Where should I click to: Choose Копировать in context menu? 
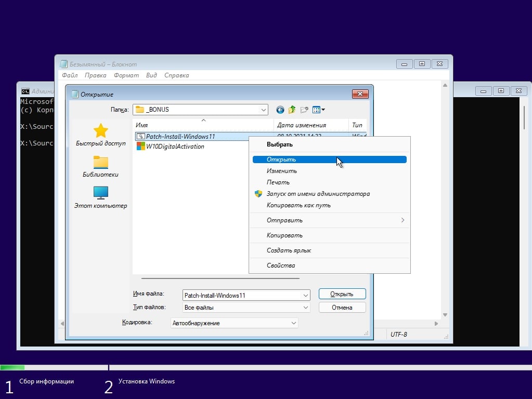[x=330, y=235]
